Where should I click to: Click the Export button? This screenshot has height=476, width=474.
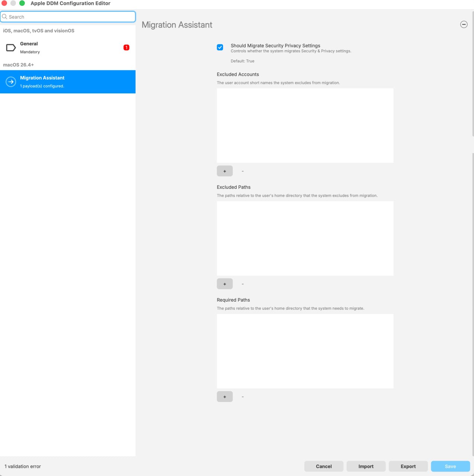pos(408,466)
